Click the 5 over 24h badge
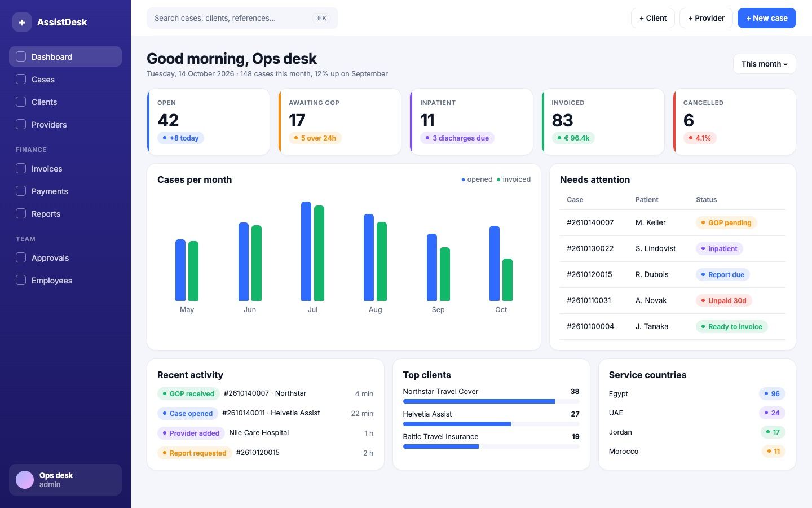 [x=315, y=138]
